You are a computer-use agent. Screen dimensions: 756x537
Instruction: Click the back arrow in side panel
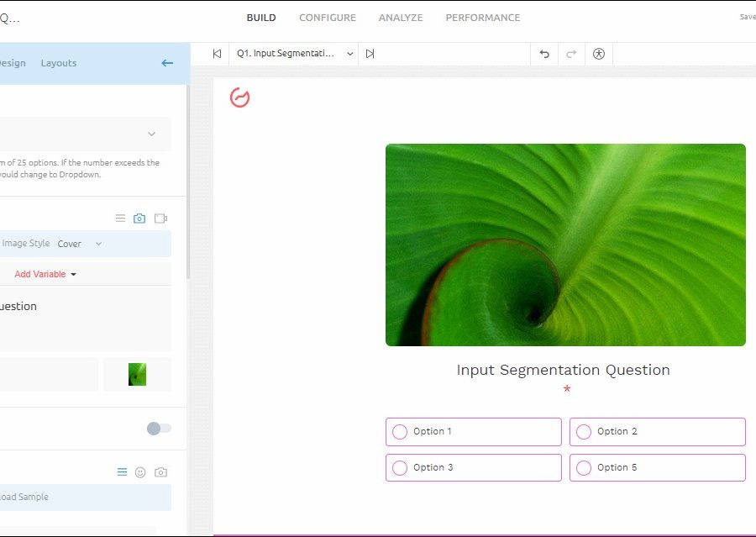[167, 63]
